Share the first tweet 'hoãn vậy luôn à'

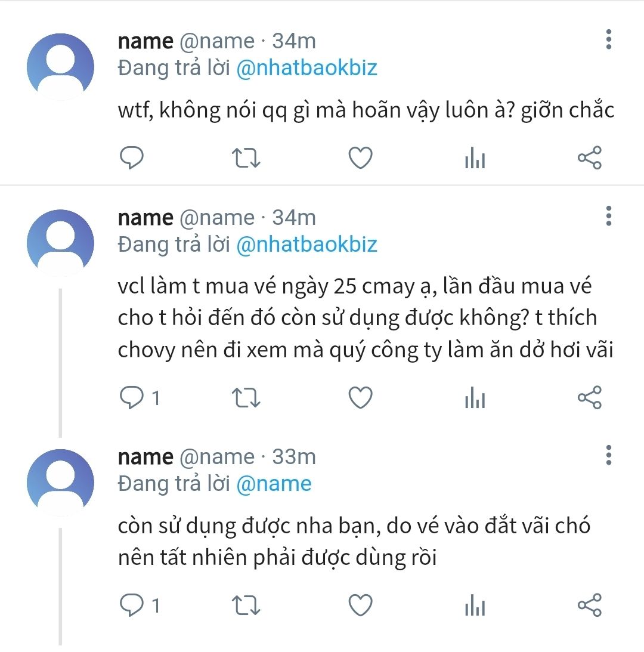coord(590,158)
